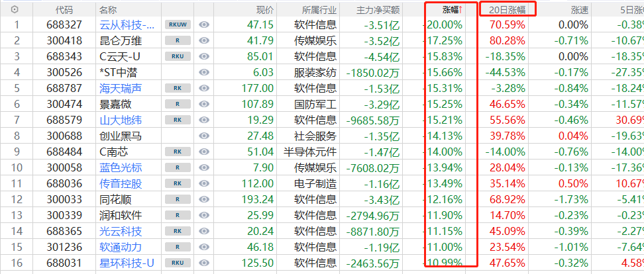
Task: Sort by the 主力净买额 column header
Action: click(x=378, y=9)
